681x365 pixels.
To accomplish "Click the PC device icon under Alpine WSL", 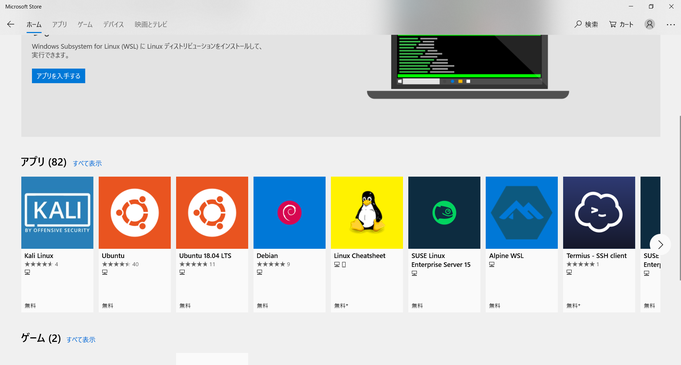I will tap(492, 264).
